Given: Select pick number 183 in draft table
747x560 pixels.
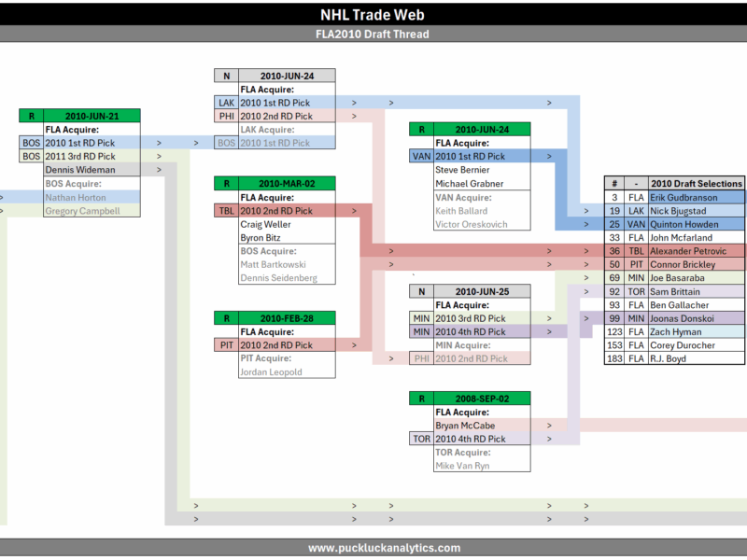Looking at the screenshot, I should coord(614,358).
